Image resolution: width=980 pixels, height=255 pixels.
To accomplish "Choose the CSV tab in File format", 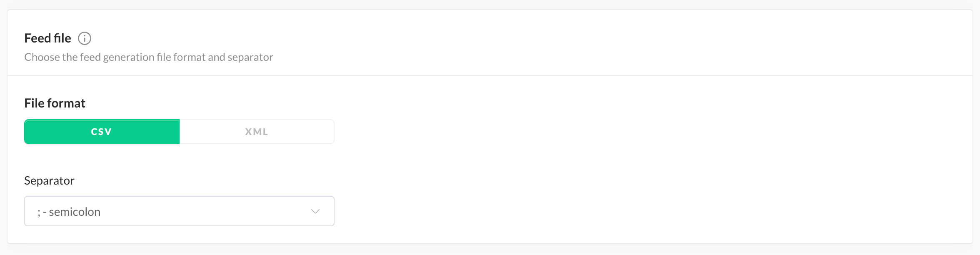I will tap(102, 132).
